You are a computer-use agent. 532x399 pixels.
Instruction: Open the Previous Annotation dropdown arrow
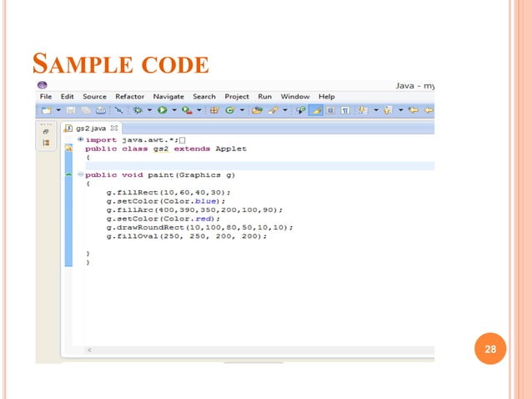point(401,110)
